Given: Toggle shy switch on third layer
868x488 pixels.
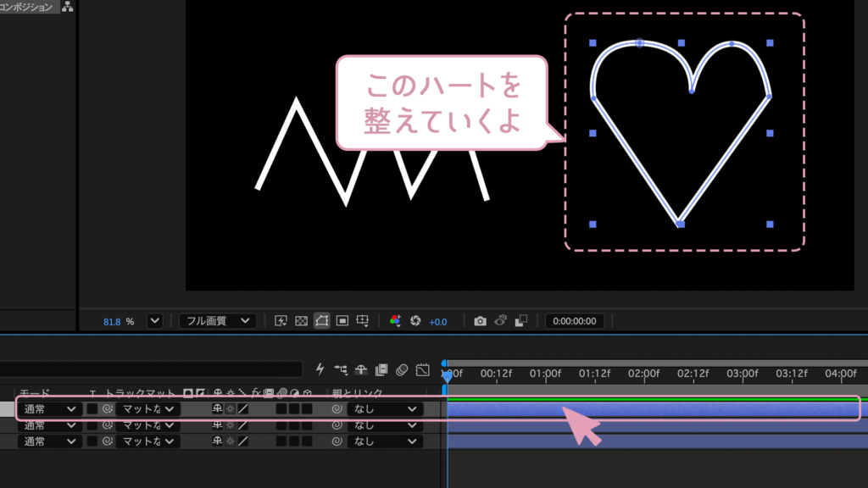Looking at the screenshot, I should tap(217, 441).
